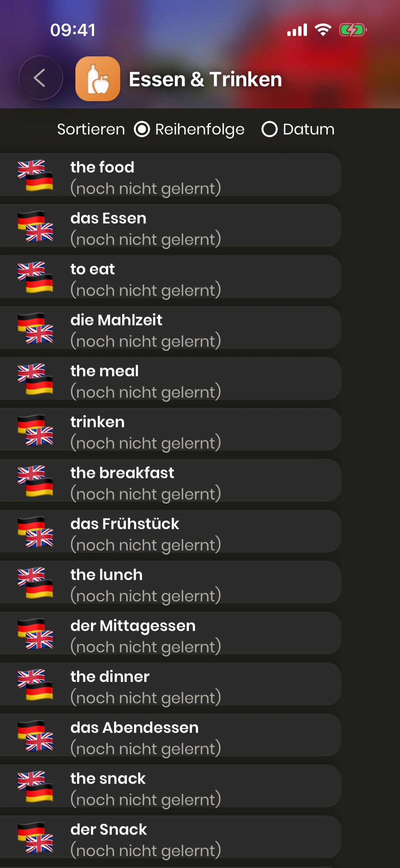Select the Datum sort radio button

pos(270,129)
